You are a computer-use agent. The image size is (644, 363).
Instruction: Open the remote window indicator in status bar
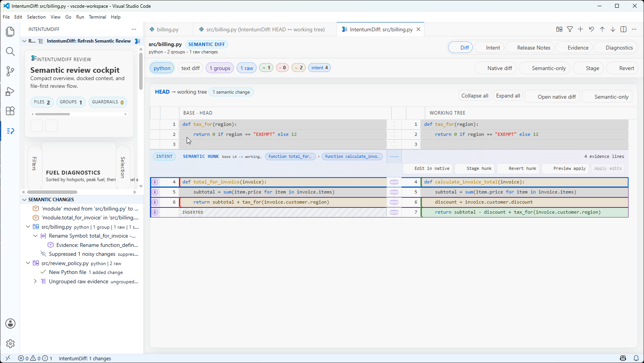(8, 358)
